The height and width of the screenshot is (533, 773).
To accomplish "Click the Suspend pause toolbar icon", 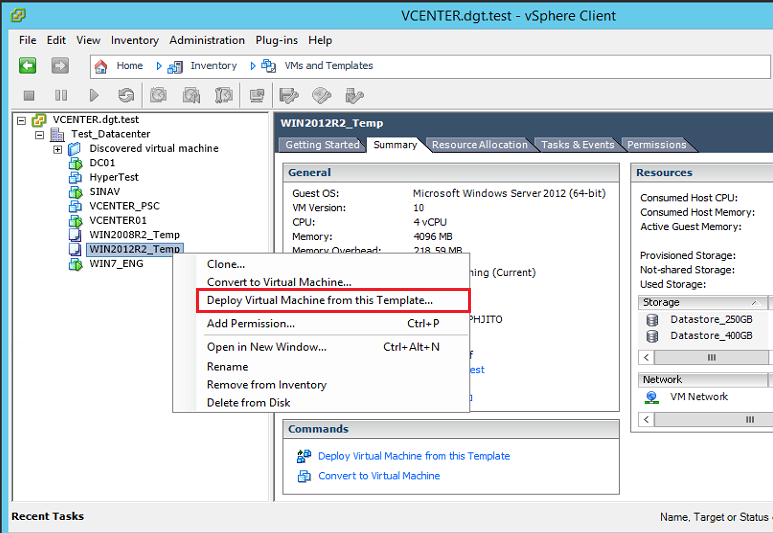I will (x=61, y=95).
